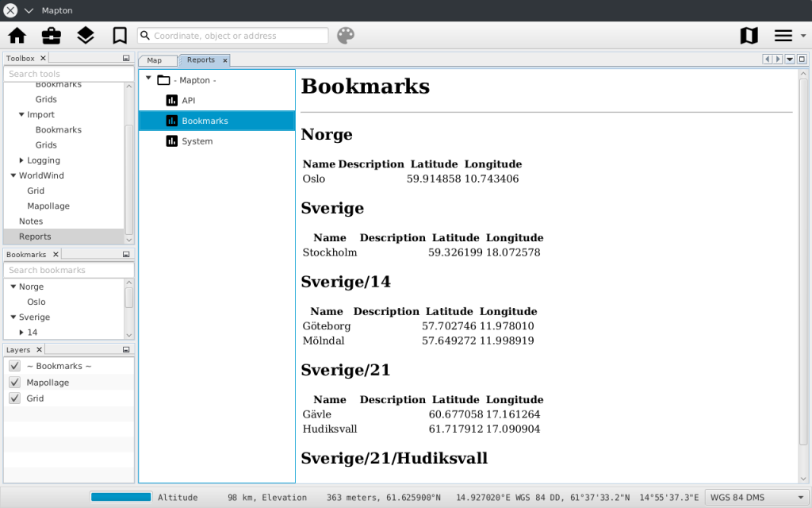This screenshot has height=508, width=812.
Task: Expand the Logging node in Toolbox
Action: click(21, 160)
